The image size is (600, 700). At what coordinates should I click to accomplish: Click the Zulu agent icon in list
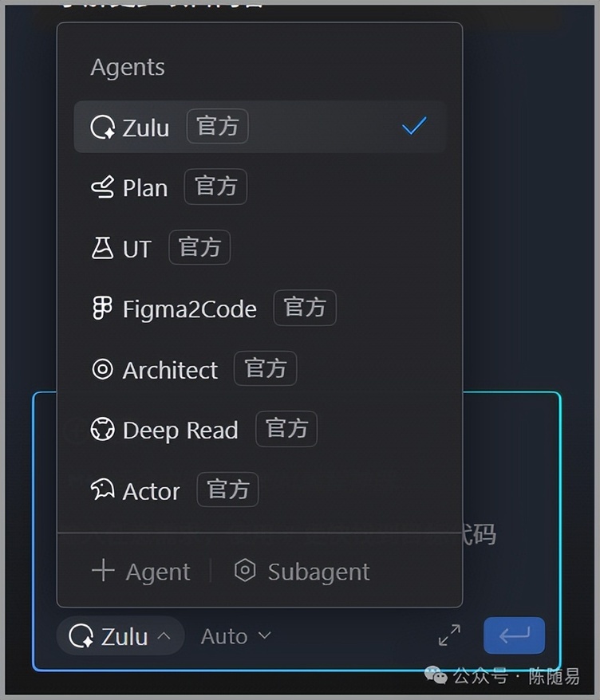pyautogui.click(x=103, y=128)
